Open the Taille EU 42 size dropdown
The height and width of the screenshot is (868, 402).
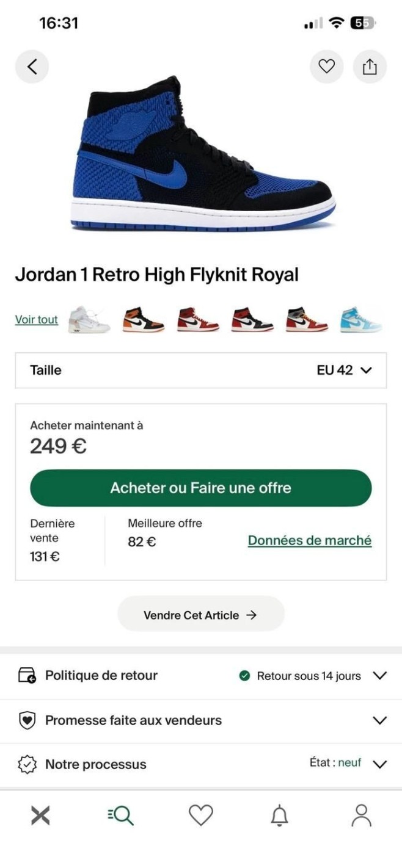pyautogui.click(x=201, y=370)
